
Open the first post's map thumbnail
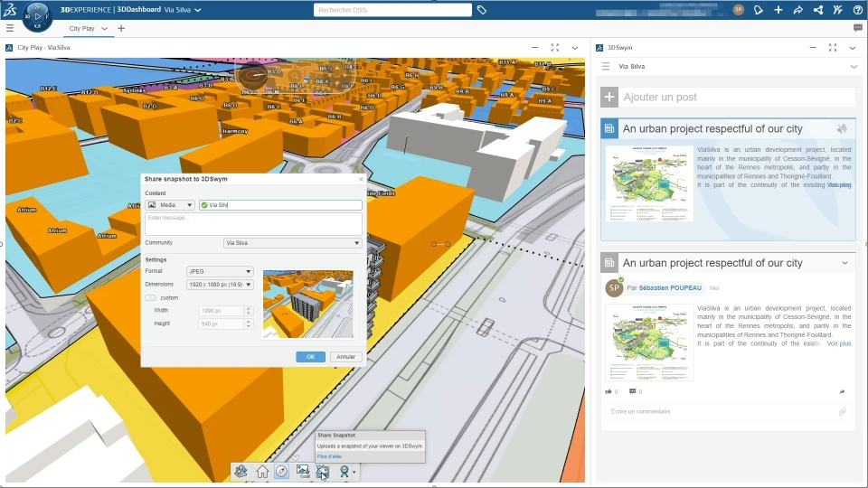point(649,183)
